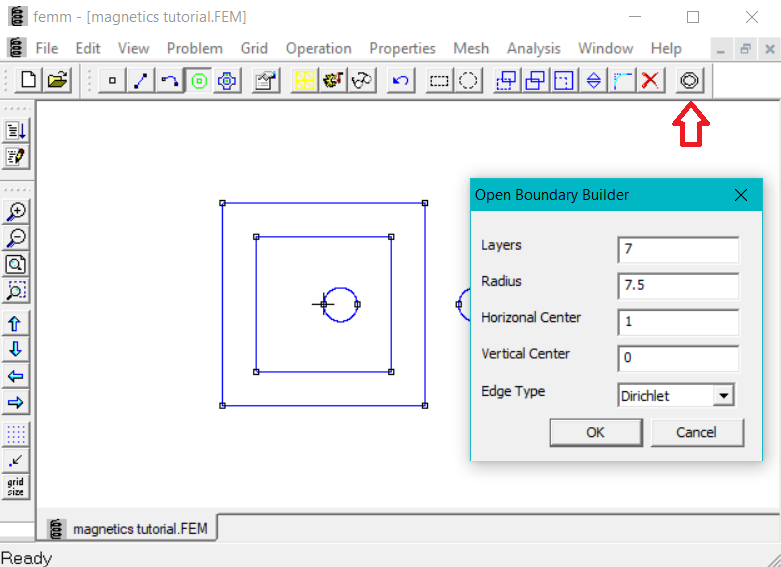Click the Undo arrow icon

pos(401,81)
